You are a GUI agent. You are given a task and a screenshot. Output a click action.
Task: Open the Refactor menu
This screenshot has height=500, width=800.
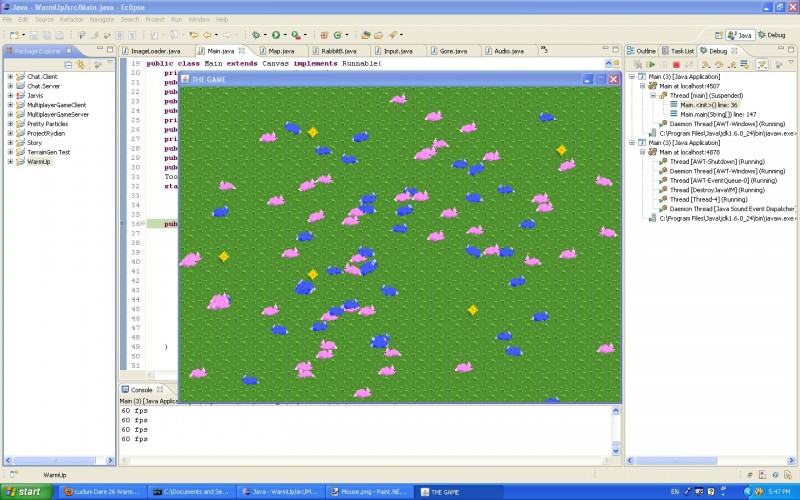71,19
